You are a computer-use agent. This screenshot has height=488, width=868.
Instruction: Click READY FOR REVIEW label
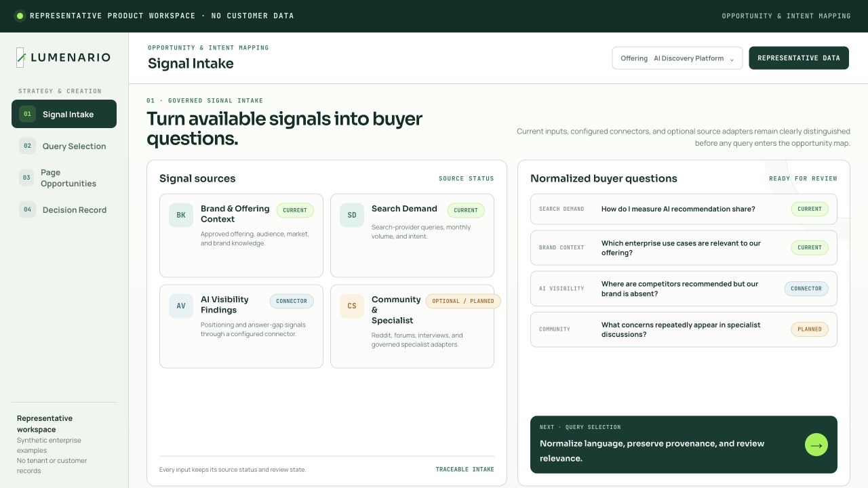[x=803, y=179]
